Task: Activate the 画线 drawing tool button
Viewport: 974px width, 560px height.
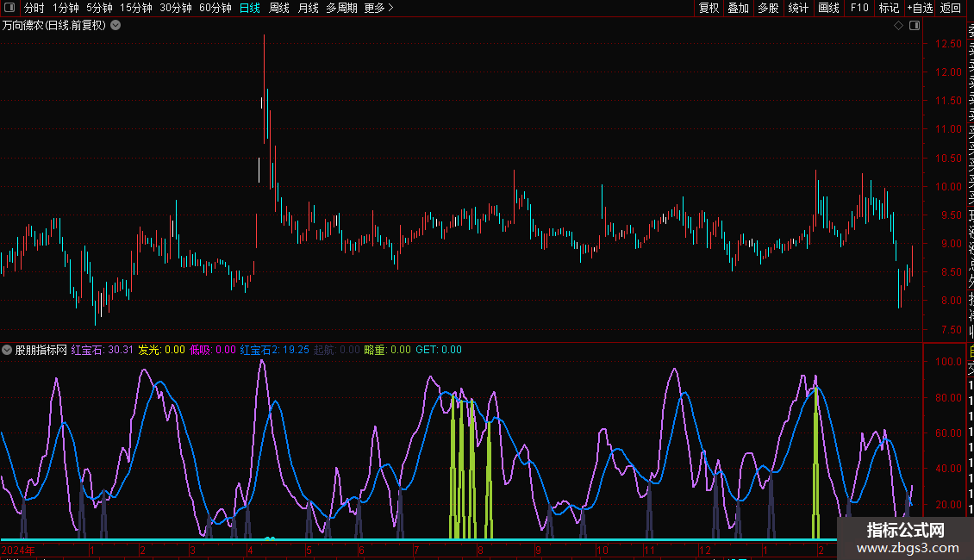Action: click(828, 8)
